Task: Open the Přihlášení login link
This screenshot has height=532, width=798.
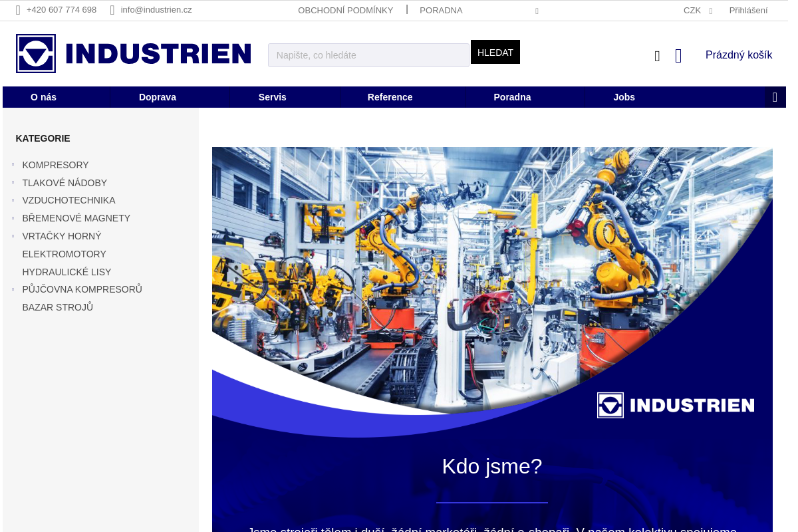Action: coord(748,10)
